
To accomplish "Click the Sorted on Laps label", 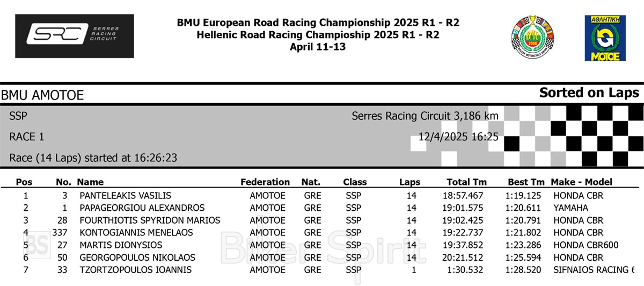I will [x=589, y=92].
